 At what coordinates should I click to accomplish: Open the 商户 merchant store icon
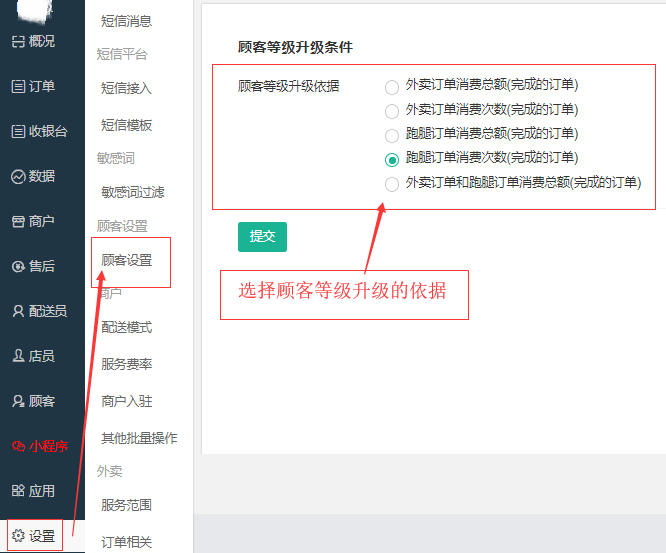click(18, 221)
